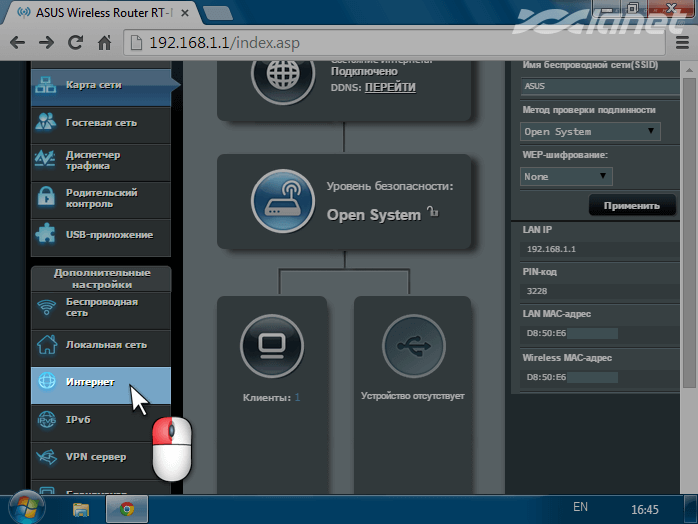Click the browser back arrow

18,43
